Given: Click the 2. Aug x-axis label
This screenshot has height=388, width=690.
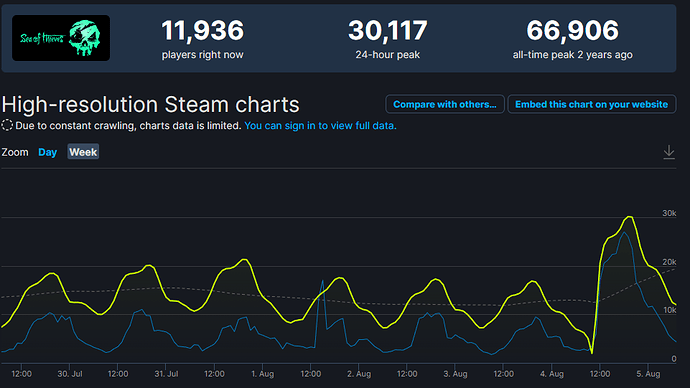Looking at the screenshot, I should tap(359, 374).
